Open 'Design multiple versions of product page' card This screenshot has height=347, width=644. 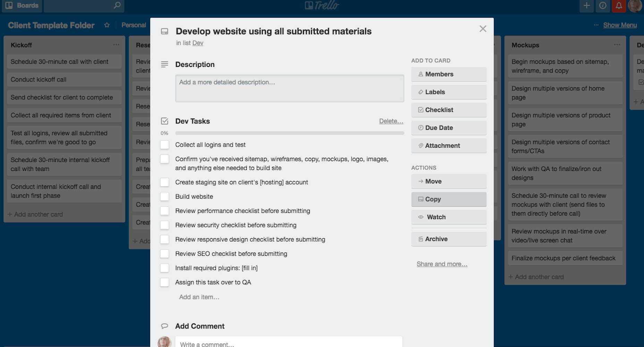(x=565, y=120)
